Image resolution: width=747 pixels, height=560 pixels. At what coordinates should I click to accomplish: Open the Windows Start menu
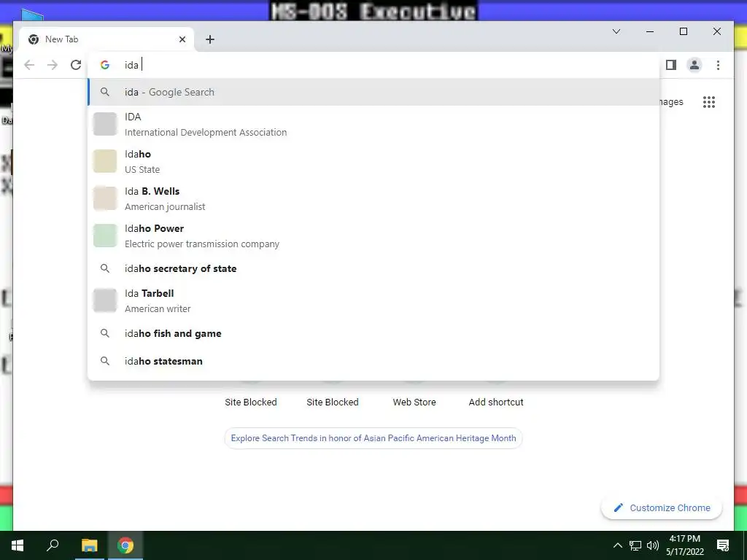tap(18, 545)
